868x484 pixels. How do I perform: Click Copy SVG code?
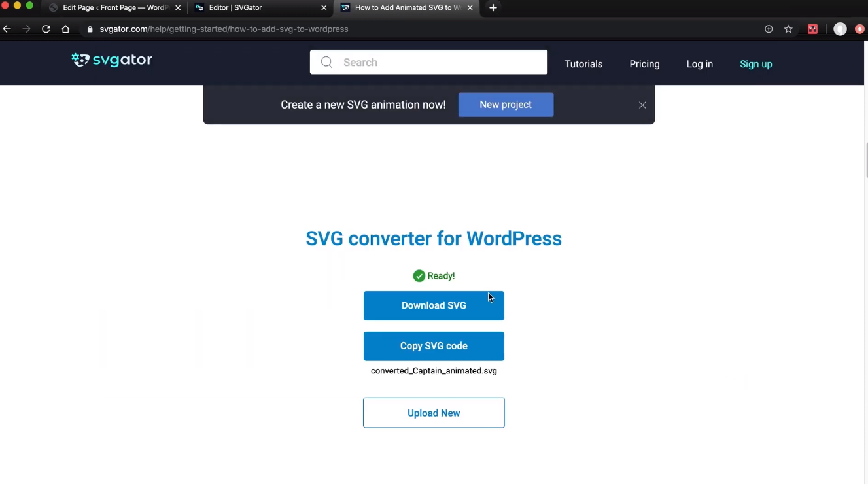(x=434, y=346)
